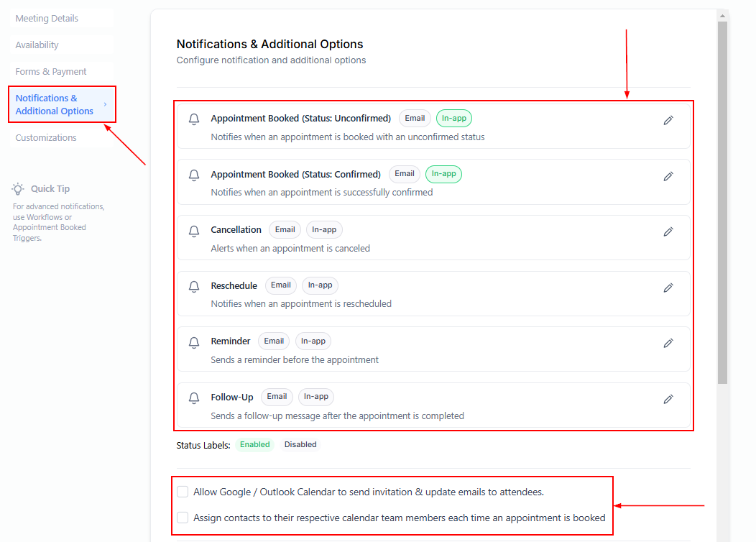
Task: Click the green In-app badge for Unconfirmed
Action: tap(453, 119)
